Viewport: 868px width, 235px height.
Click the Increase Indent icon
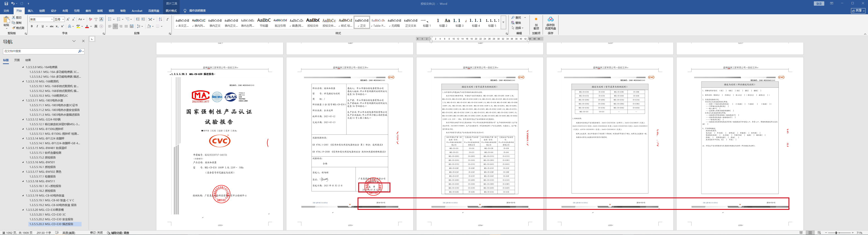click(143, 19)
